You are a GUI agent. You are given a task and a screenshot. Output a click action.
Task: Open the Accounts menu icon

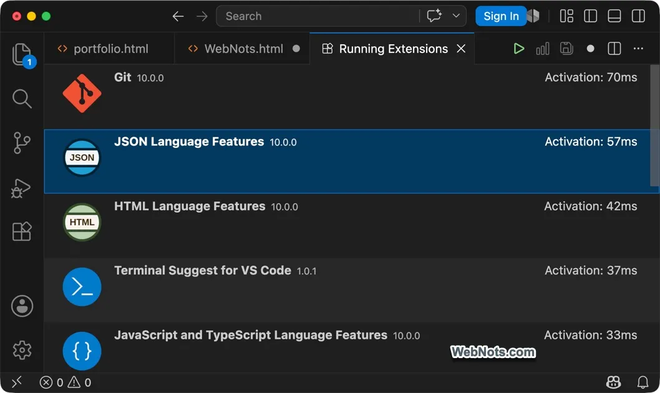(x=22, y=306)
